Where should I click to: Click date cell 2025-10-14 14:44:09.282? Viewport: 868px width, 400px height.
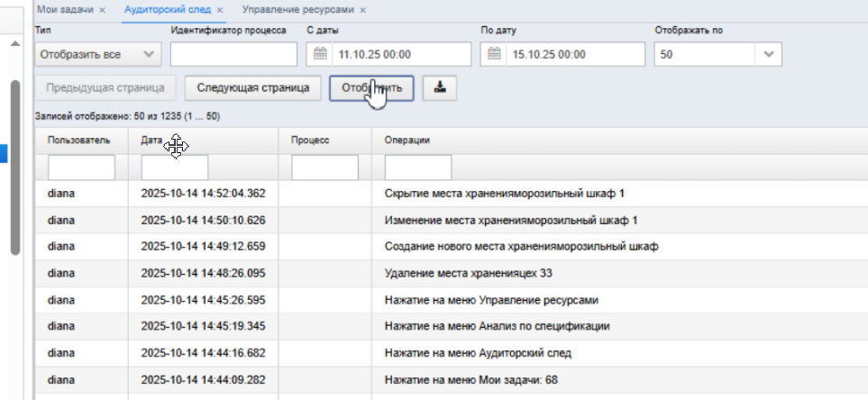coord(203,380)
